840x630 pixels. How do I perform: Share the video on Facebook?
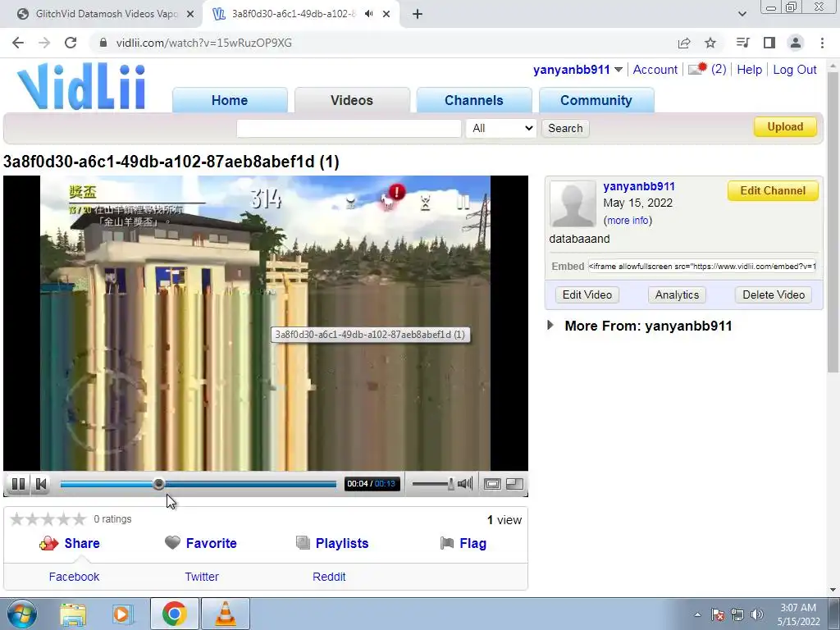click(x=74, y=577)
